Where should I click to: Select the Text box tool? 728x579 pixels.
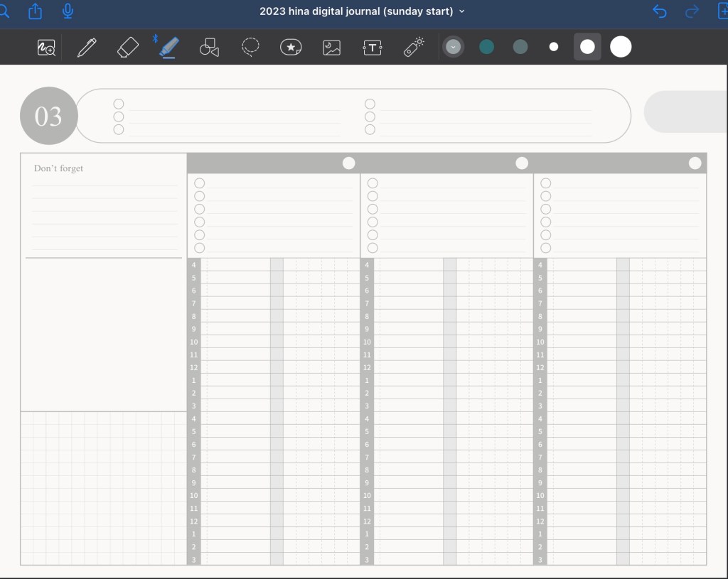point(373,48)
